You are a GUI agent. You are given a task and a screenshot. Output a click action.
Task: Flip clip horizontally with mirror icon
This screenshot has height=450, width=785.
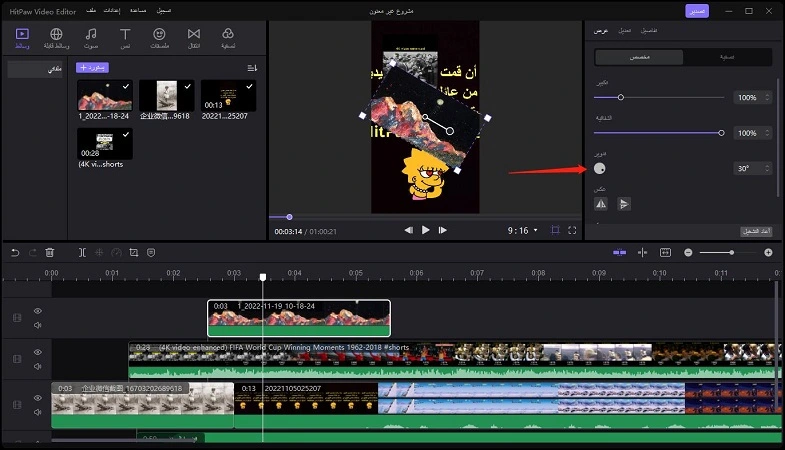(601, 204)
